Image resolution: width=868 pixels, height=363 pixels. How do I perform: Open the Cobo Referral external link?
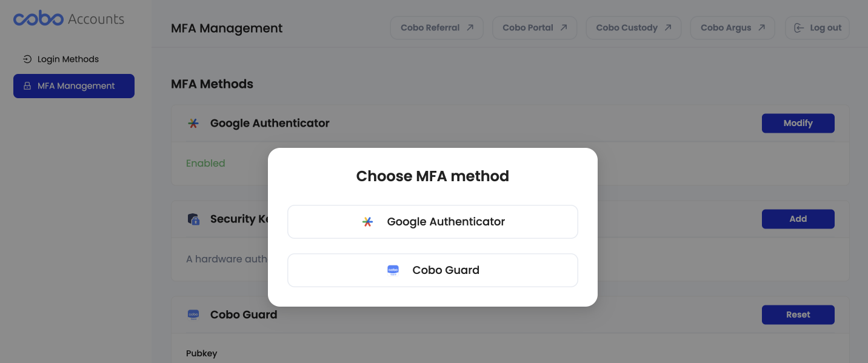(437, 28)
